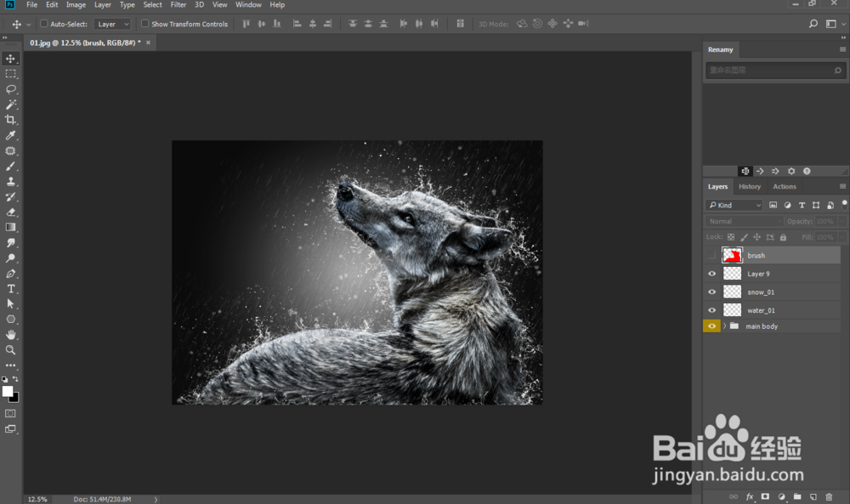Open the Filter menu
Viewport: 850px width, 504px height.
[178, 5]
